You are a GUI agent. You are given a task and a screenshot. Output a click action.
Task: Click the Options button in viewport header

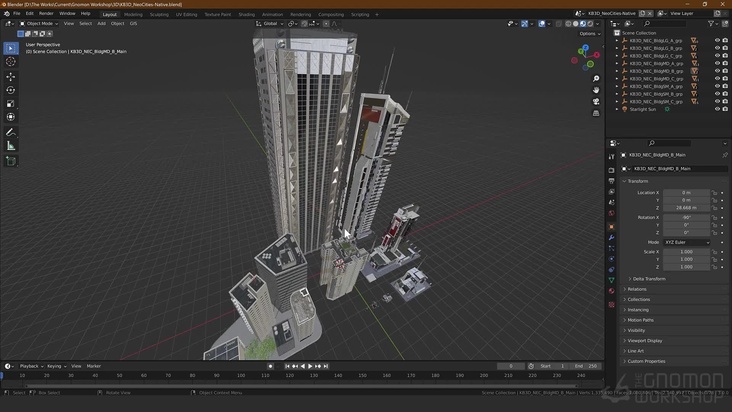coord(589,33)
